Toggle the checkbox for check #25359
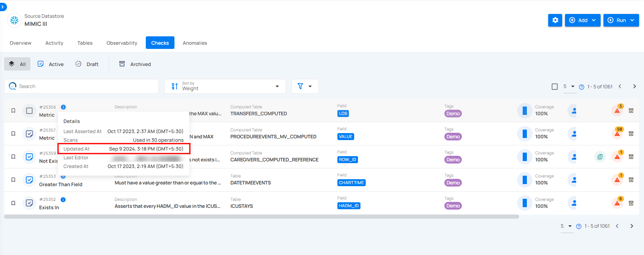Viewport: 644px width, 255px height. tap(29, 157)
